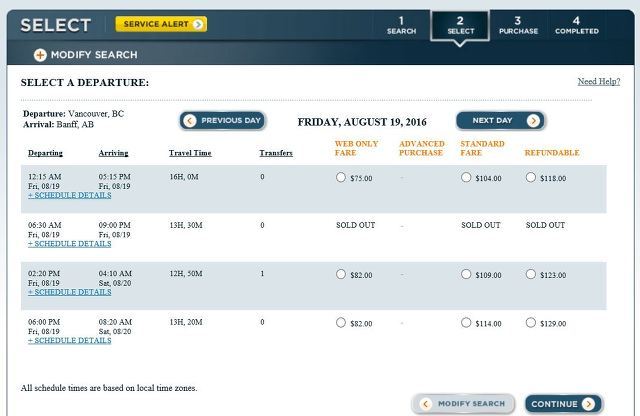Open the Need Help? link

[x=599, y=82]
